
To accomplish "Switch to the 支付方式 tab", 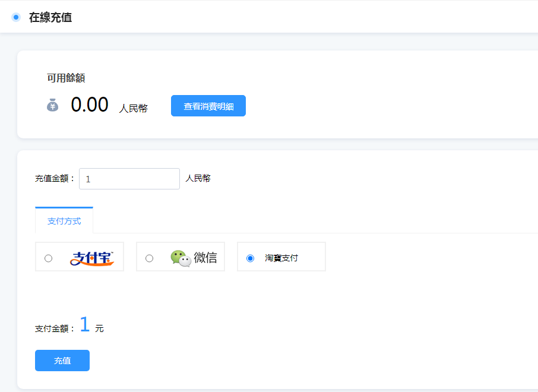I will pos(64,221).
